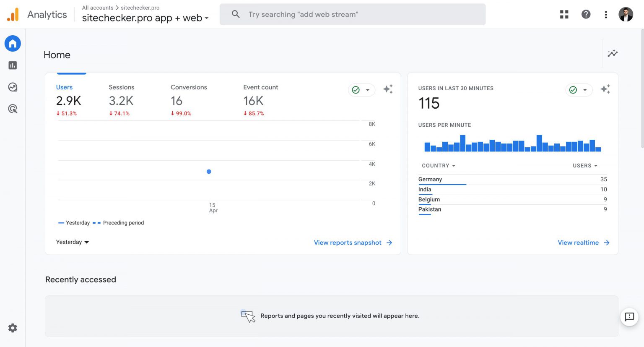Open the Advertising section from the sidebar
The image size is (644, 347).
click(x=13, y=109)
